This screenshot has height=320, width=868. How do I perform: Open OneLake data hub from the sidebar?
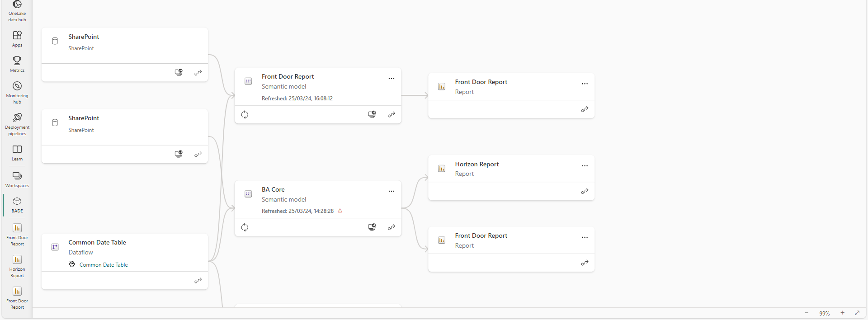point(17,11)
